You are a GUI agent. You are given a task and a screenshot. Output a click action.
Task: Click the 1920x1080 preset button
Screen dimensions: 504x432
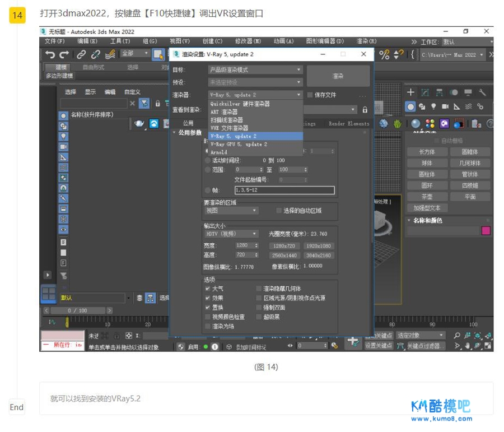pyautogui.click(x=319, y=245)
